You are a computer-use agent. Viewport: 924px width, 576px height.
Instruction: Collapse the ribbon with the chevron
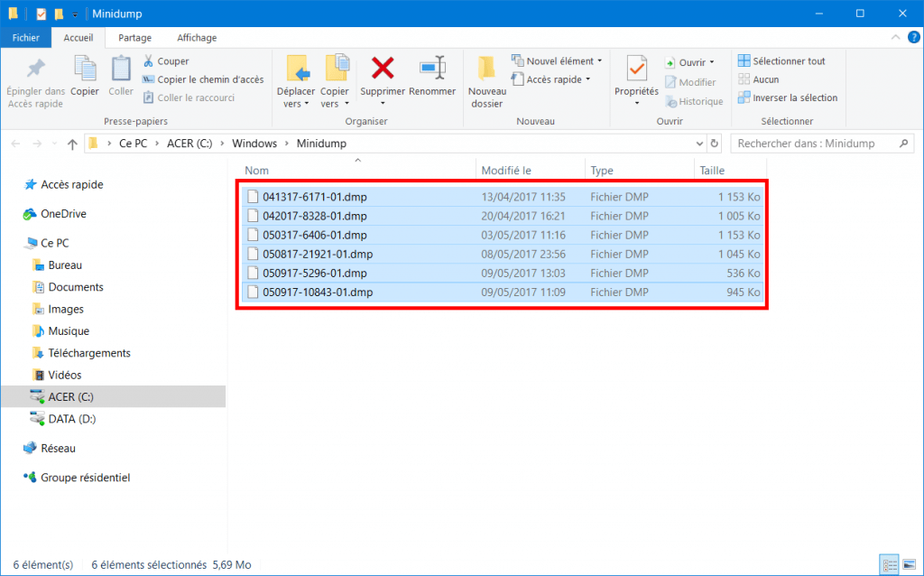895,37
